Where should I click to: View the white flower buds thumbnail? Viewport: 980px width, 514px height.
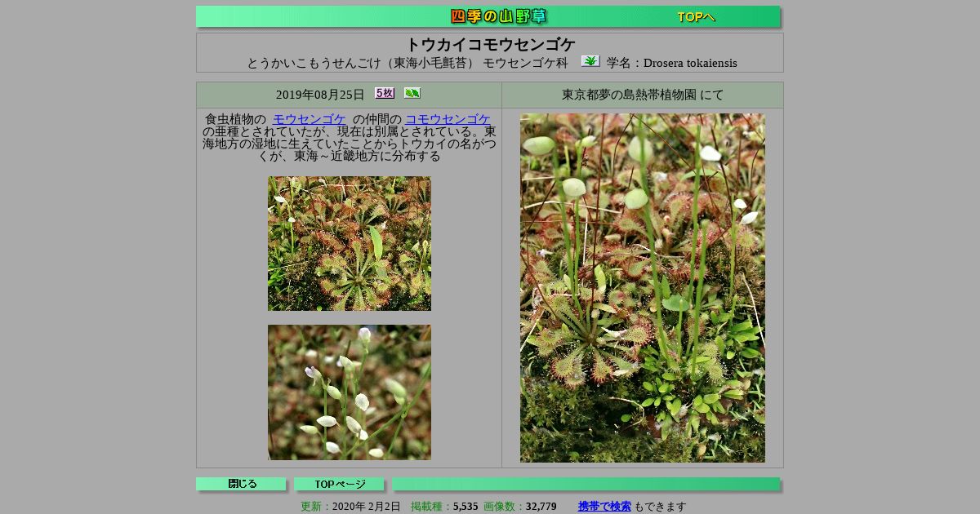[x=350, y=392]
